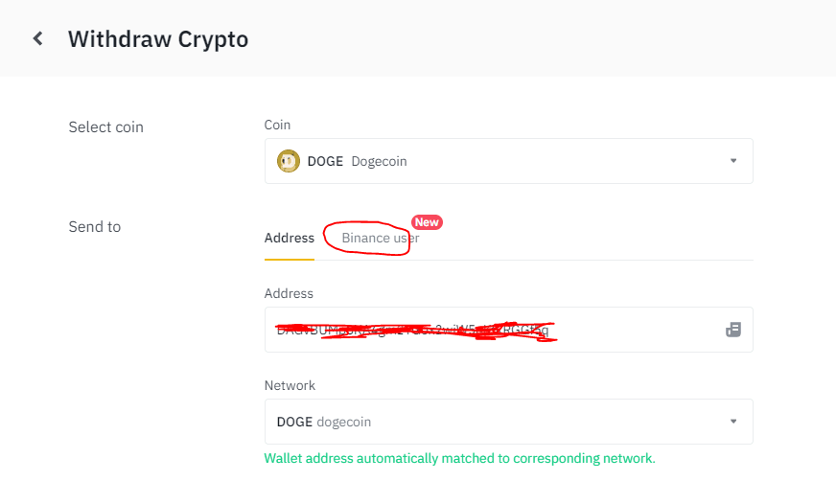Switch to the Binance user tab
The image size is (836, 504).
pyautogui.click(x=381, y=239)
